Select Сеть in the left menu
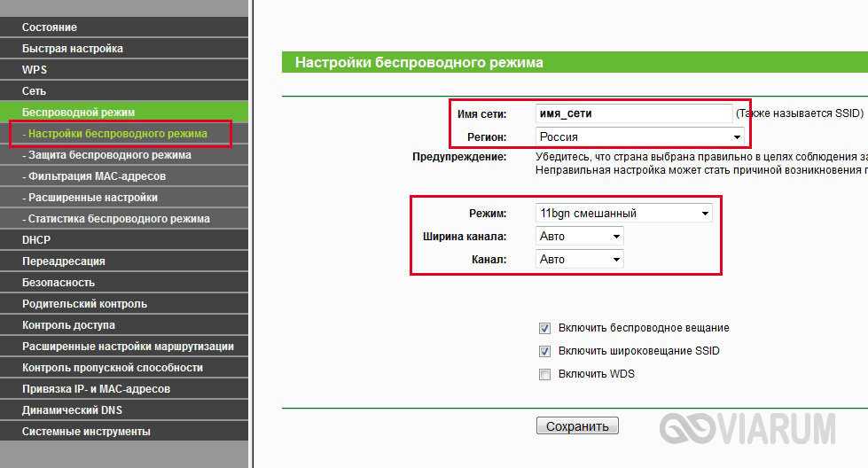 pos(34,91)
